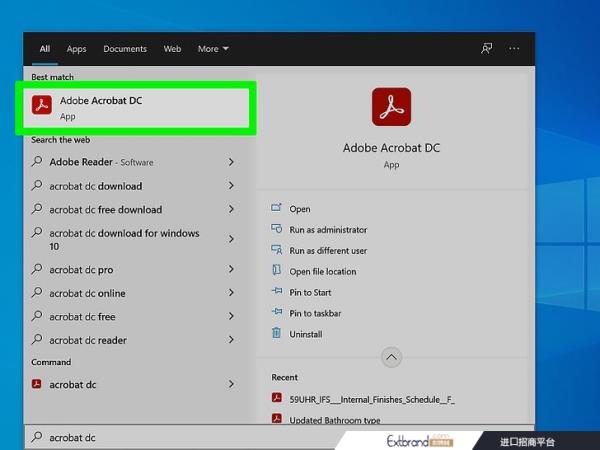Screen dimensions: 600x450
Task: Click the Run as administrator shield icon
Action: pos(276,228)
